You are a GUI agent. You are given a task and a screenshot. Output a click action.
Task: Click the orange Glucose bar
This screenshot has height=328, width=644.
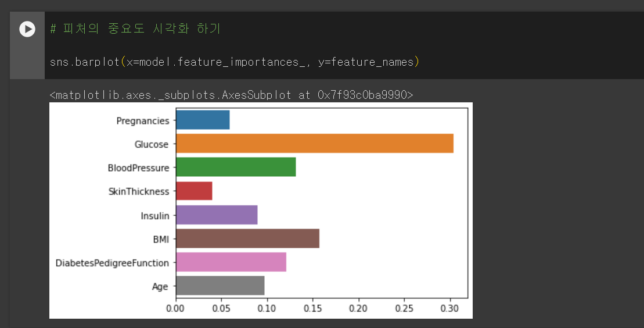pos(315,143)
